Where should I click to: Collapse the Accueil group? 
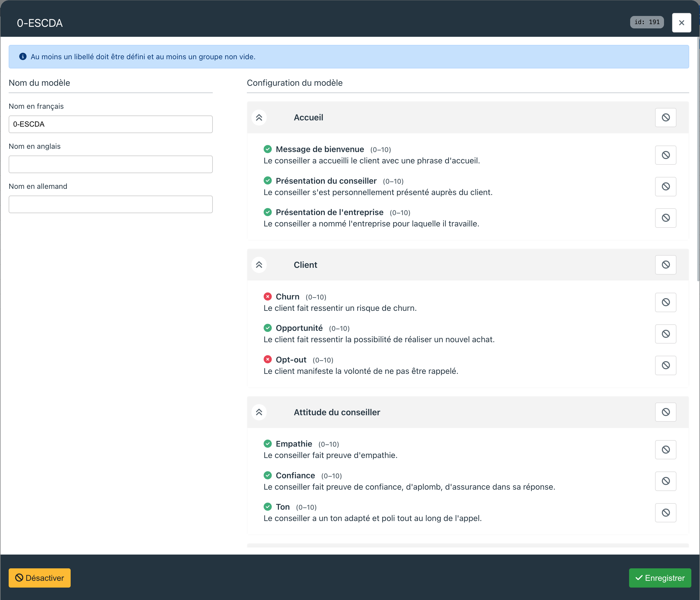[x=259, y=117]
